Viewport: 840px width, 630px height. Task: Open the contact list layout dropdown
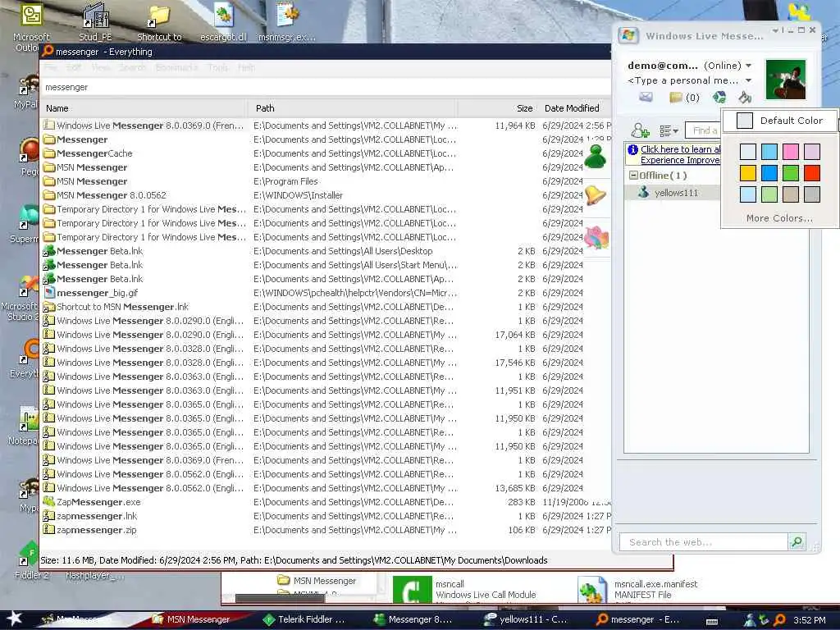(x=669, y=130)
